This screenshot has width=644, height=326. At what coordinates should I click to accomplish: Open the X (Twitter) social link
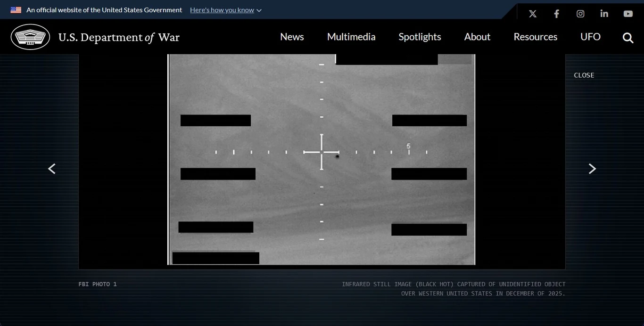[x=532, y=14]
